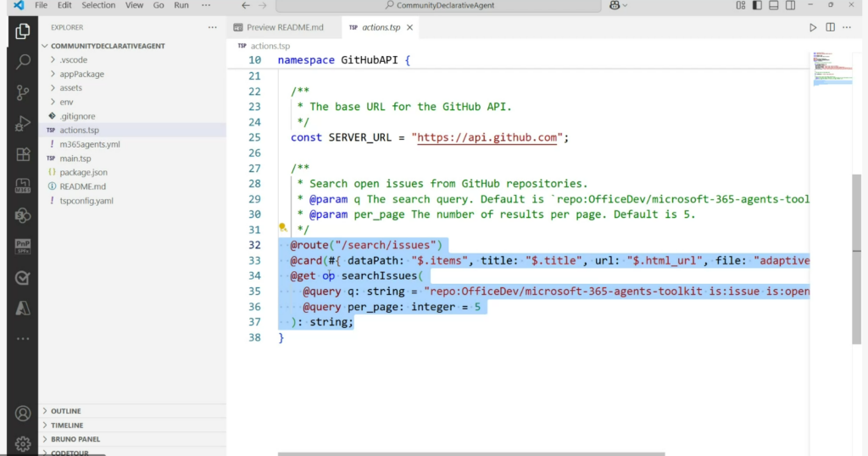Click the VS Code logo in the title bar

(19, 6)
